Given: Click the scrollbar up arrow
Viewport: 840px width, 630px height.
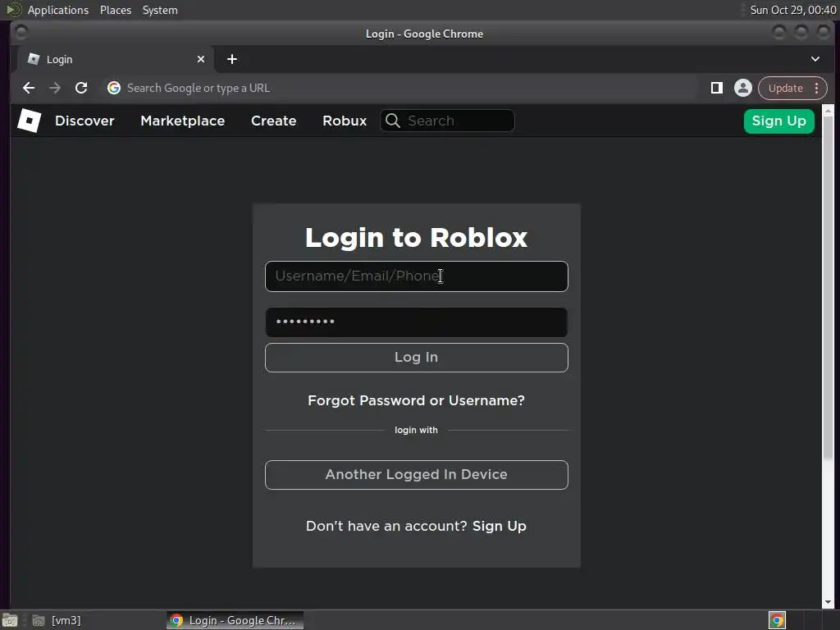Looking at the screenshot, I should coord(829,111).
